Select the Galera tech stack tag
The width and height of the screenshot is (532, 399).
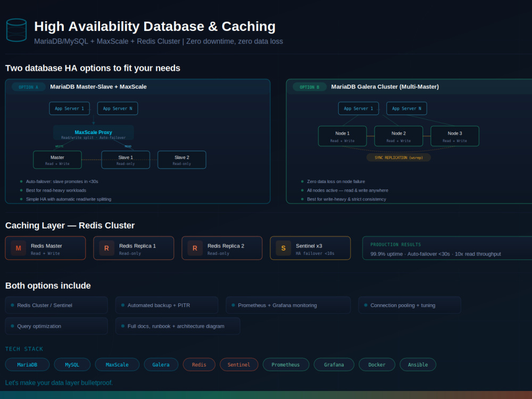161,364
